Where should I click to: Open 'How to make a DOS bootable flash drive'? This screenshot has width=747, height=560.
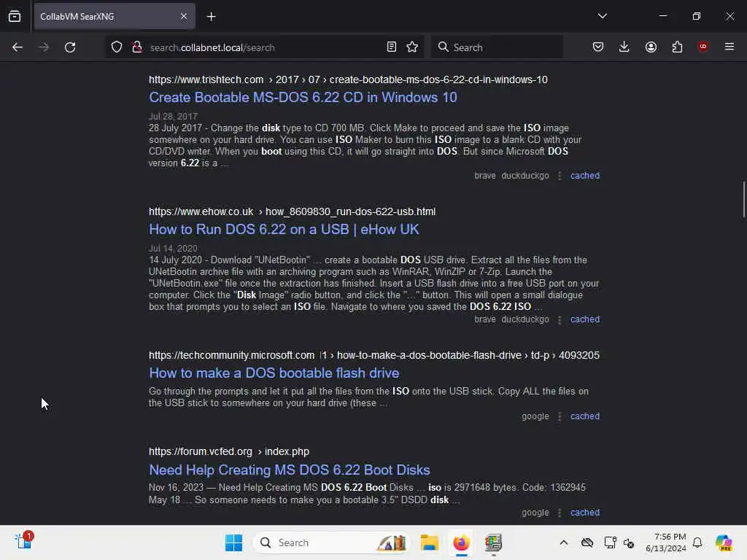click(x=274, y=373)
